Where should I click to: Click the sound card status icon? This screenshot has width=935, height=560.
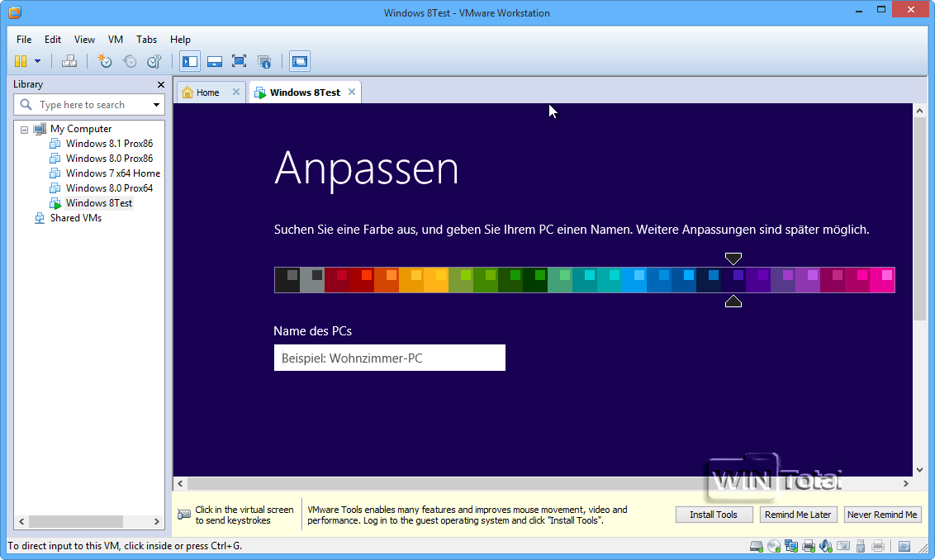point(826,546)
